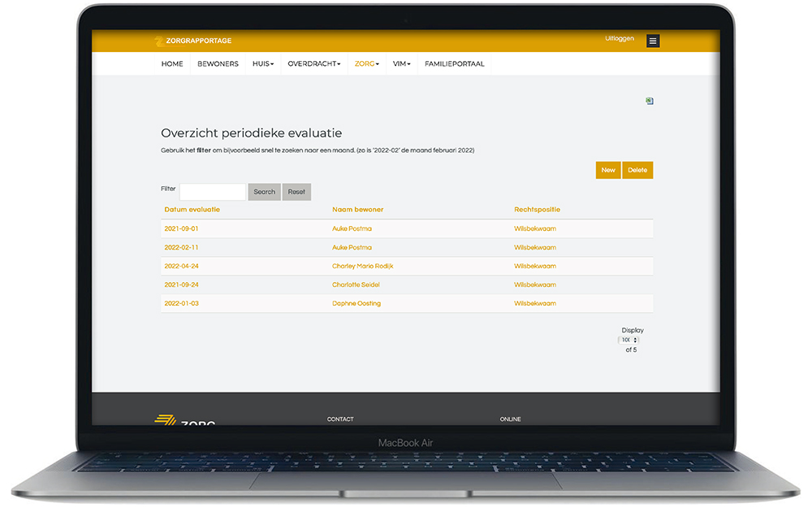Open resident Charlotte Seidel
The height and width of the screenshot is (508, 812).
(x=356, y=284)
